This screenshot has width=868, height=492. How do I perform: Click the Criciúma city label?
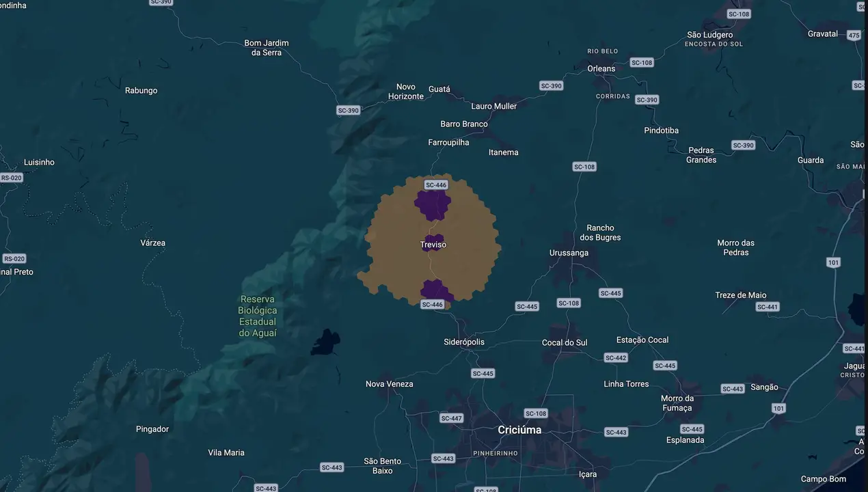pyautogui.click(x=519, y=430)
